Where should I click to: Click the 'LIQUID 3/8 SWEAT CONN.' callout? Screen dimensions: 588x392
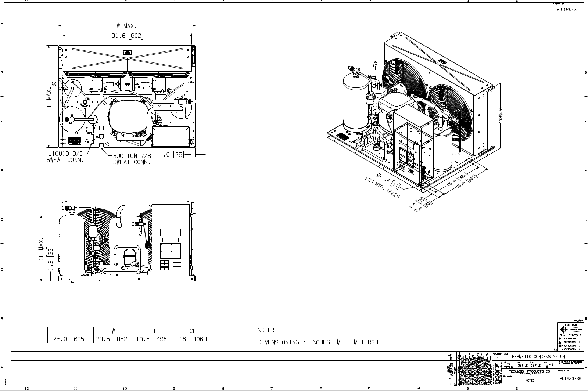point(65,157)
